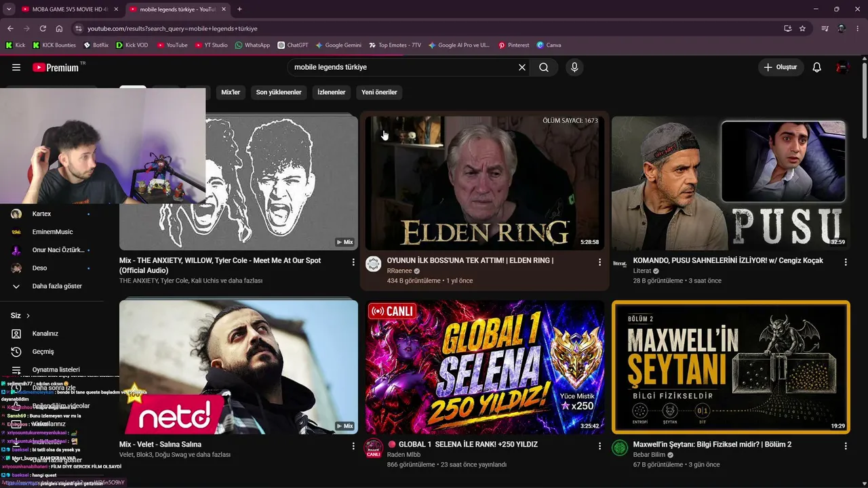Viewport: 868px width, 488px height.
Task: Select the Son yüklenenler filter chip
Action: pos(279,92)
